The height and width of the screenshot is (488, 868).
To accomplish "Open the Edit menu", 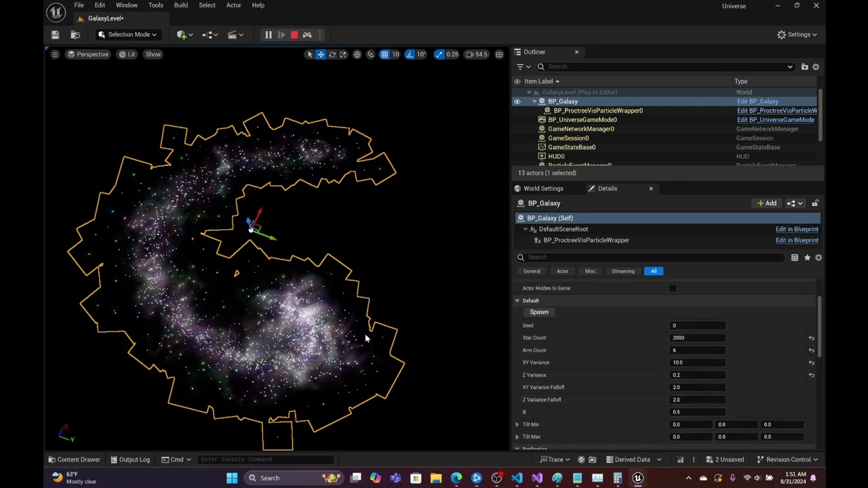I will pos(100,5).
